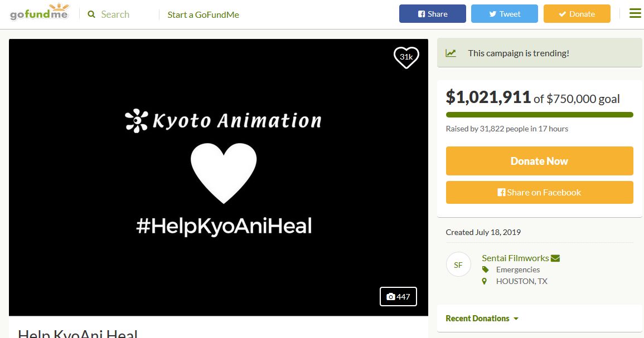
Task: Click the green fundraising progress bar
Action: point(539,115)
